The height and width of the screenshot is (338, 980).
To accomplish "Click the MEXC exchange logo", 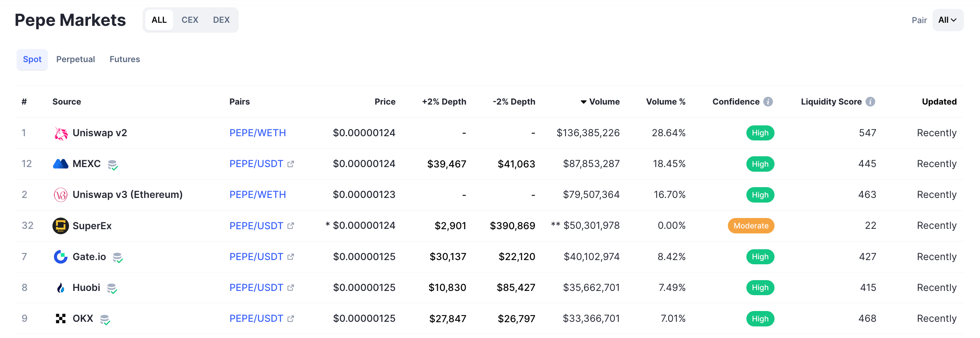I will (x=61, y=164).
